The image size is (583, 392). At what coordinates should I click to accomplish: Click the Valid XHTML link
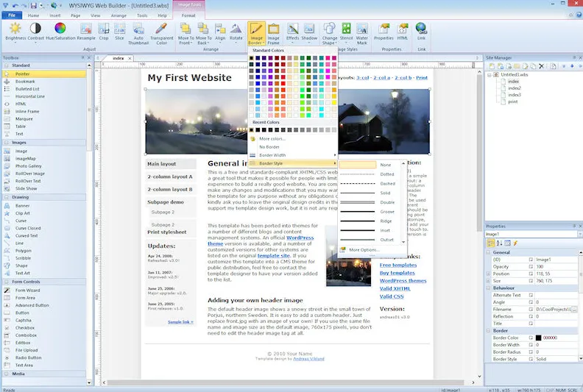pyautogui.click(x=395, y=289)
